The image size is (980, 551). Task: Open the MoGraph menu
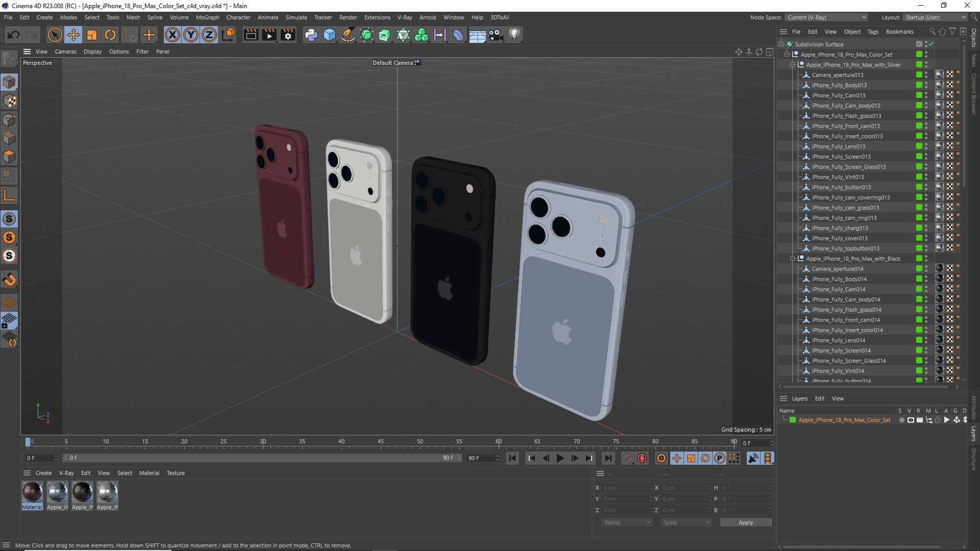tap(207, 17)
